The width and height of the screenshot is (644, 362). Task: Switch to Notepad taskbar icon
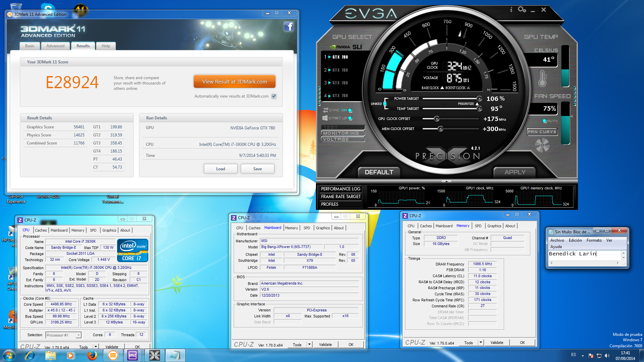point(175,355)
